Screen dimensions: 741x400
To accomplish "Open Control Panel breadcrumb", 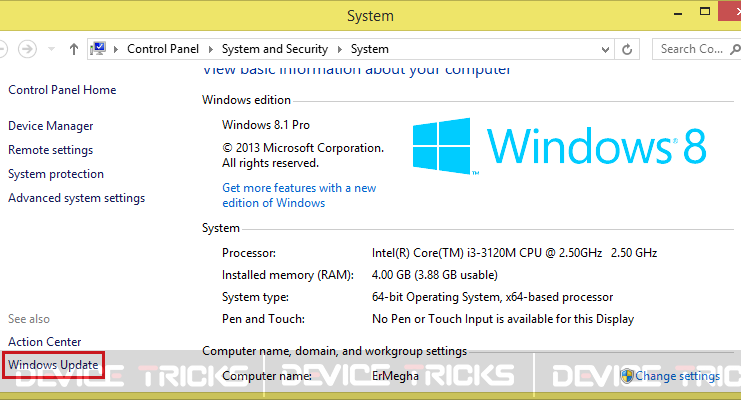I will point(163,49).
